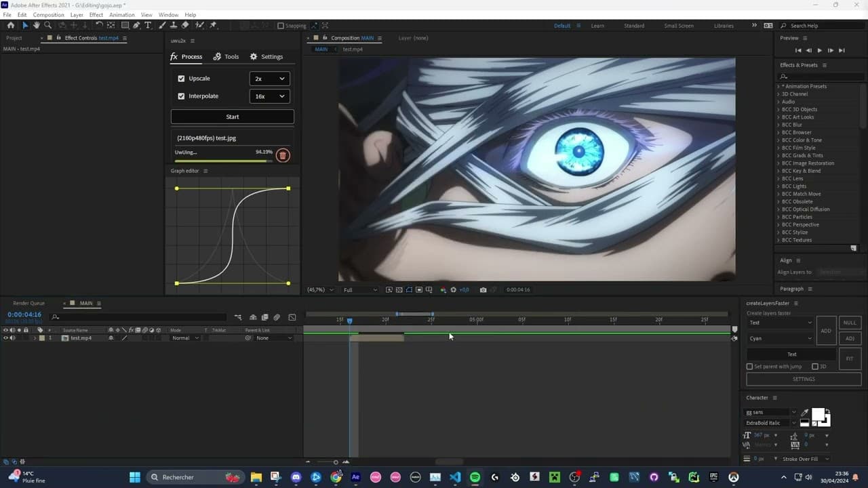The image size is (868, 488).
Task: Click the Character panel eyedropper
Action: [x=805, y=412]
